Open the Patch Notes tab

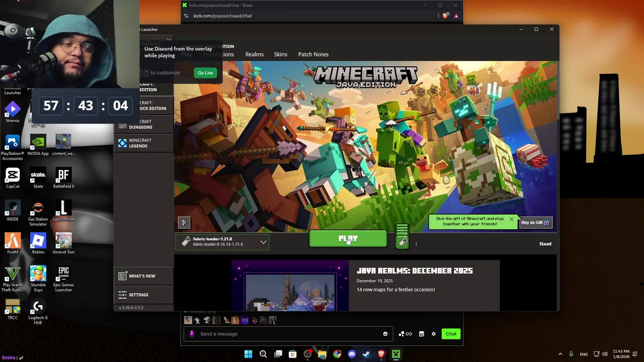[313, 54]
